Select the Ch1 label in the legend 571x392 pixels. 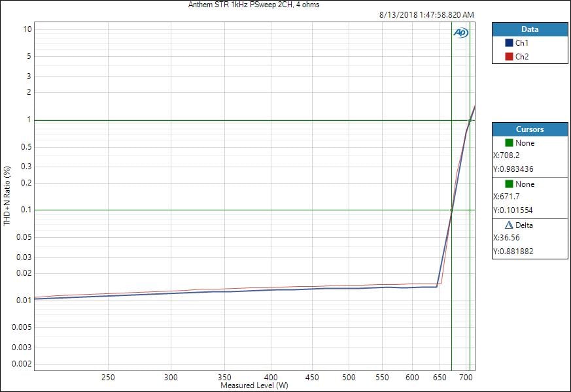tap(522, 43)
